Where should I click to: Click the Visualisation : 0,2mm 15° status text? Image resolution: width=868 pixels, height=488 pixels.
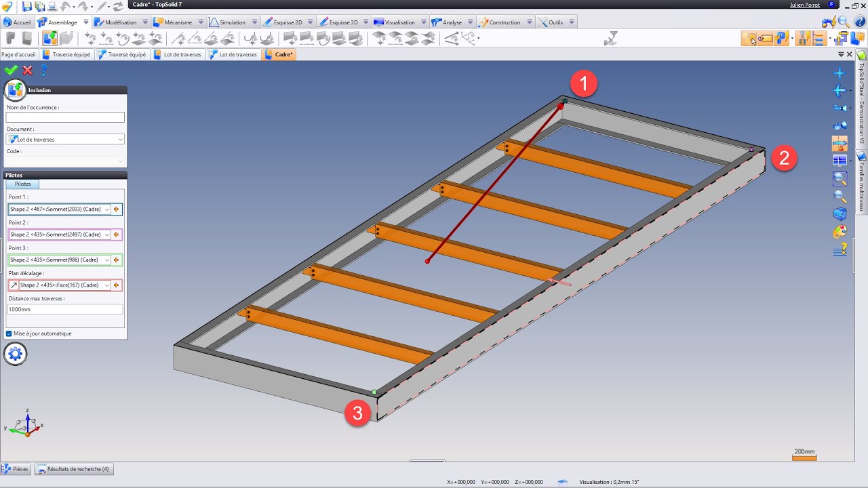608,482
